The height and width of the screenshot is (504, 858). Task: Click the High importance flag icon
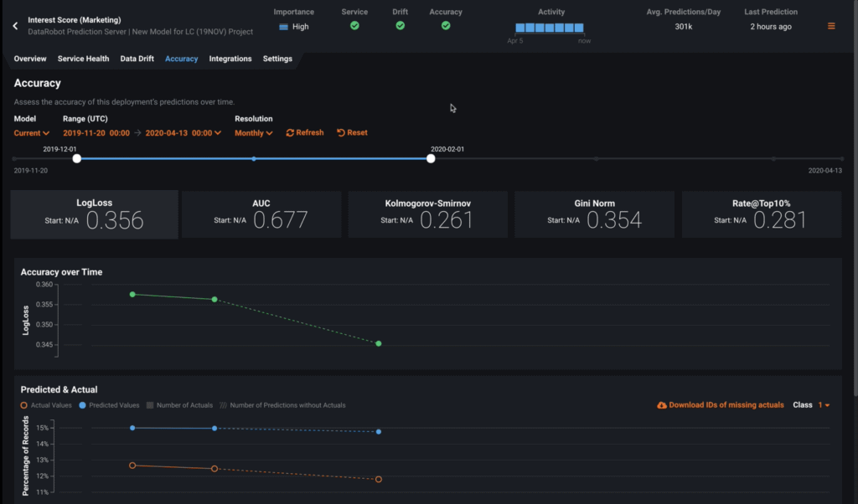283,27
